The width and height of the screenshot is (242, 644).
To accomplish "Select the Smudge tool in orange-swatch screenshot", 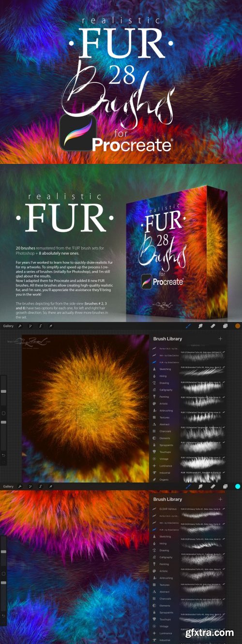I will (200, 326).
